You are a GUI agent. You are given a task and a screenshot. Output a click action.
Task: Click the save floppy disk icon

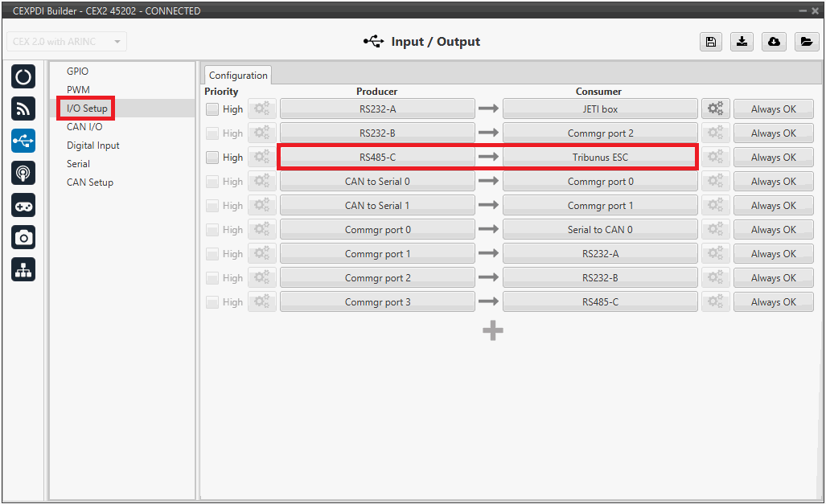710,42
